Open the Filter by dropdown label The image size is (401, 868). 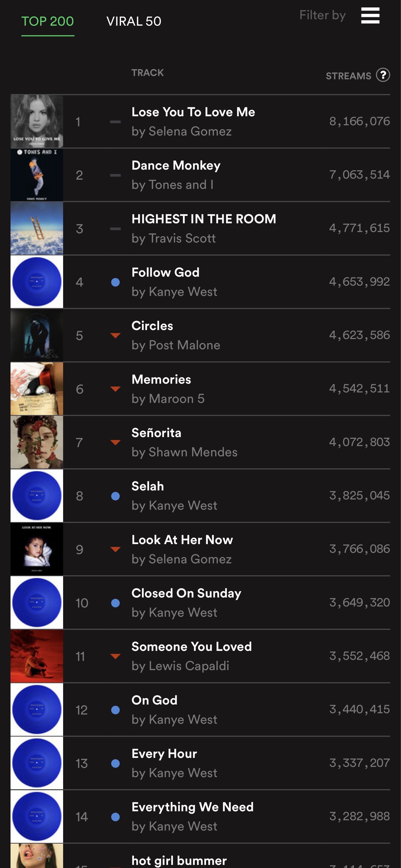(x=322, y=15)
